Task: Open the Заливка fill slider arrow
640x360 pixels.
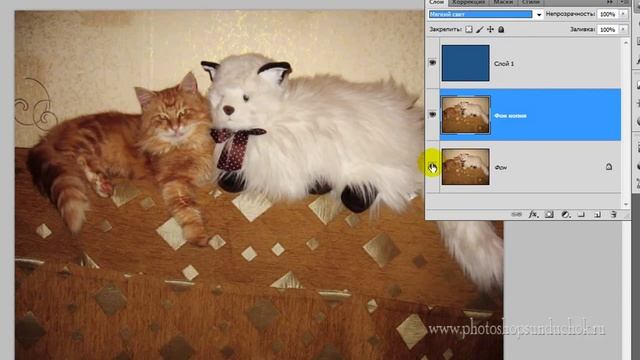Action: pos(623,29)
